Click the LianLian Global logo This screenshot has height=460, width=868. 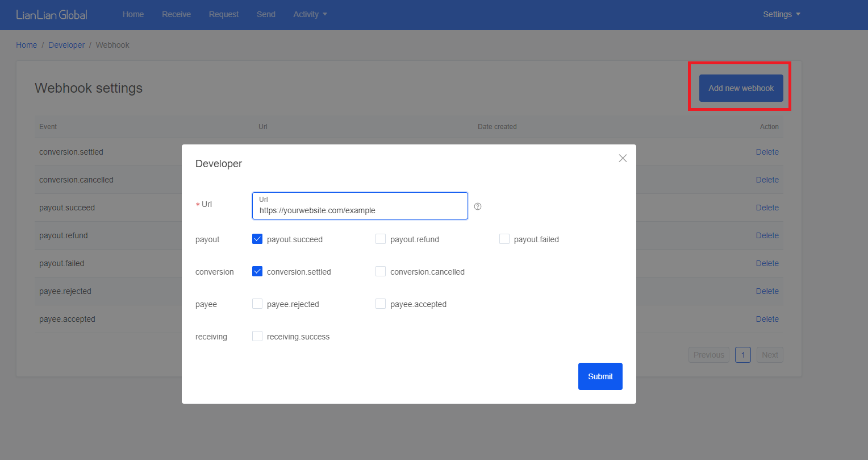52,15
